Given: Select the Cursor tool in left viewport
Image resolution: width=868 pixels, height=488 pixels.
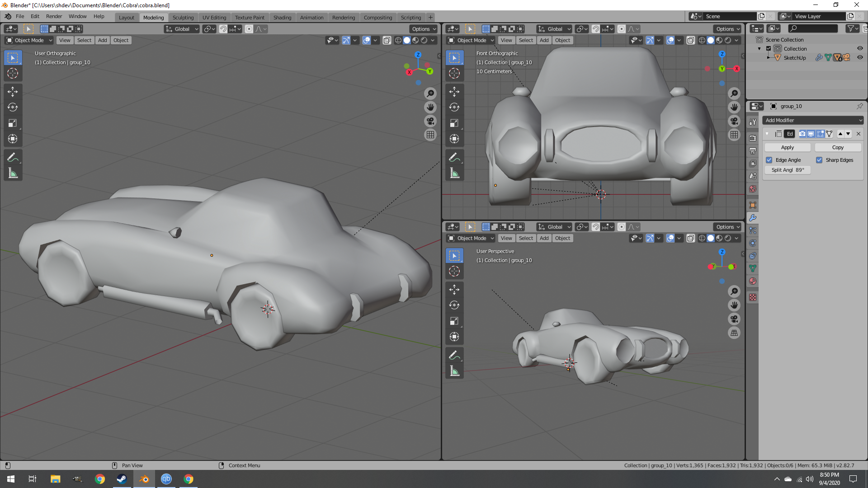Looking at the screenshot, I should tap(13, 73).
